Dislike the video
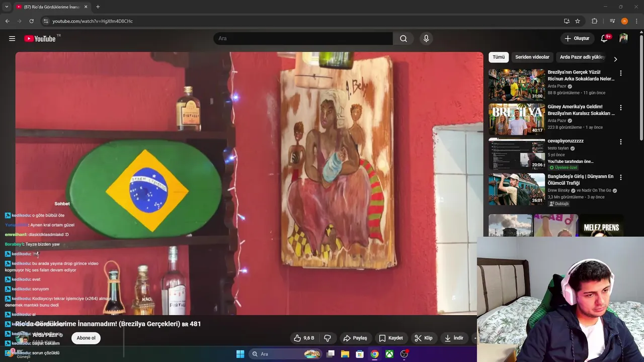Viewport: 644px width, 362px height. pos(328,338)
